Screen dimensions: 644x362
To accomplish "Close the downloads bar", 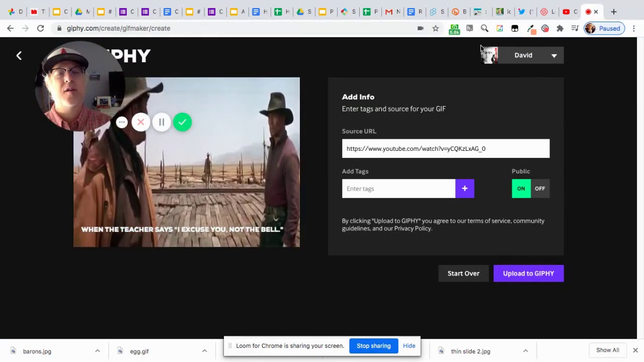I will click(x=635, y=350).
